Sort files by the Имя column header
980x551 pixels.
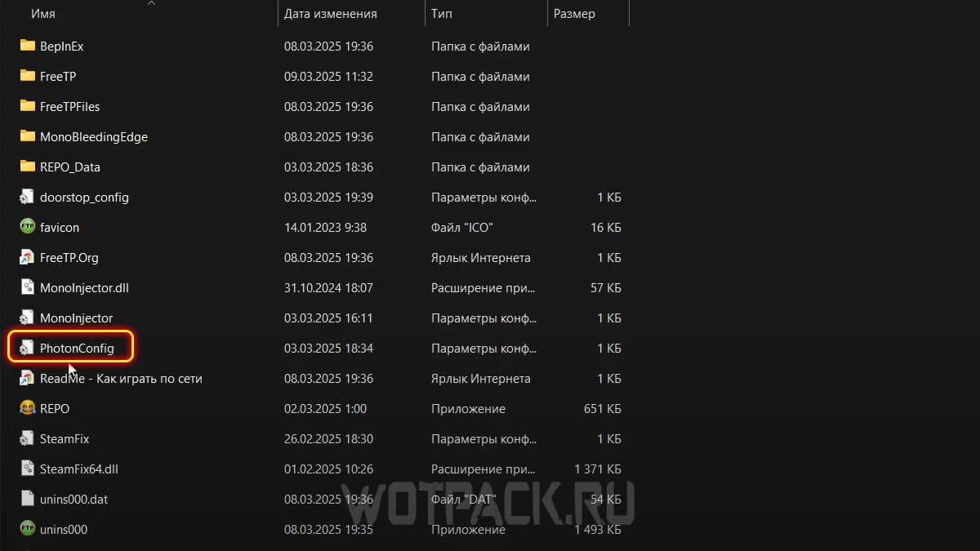click(147, 14)
